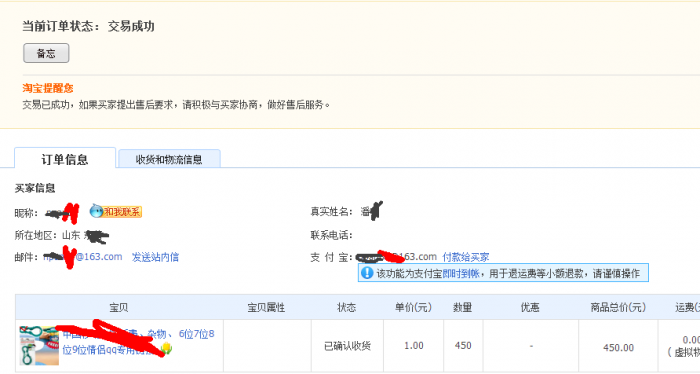
Task: Click the unit price 1.00 cell
Action: pos(413,346)
